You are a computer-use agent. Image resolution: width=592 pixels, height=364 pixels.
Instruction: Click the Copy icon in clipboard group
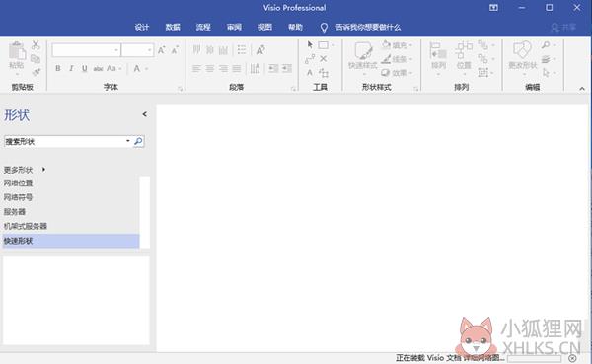(x=36, y=58)
